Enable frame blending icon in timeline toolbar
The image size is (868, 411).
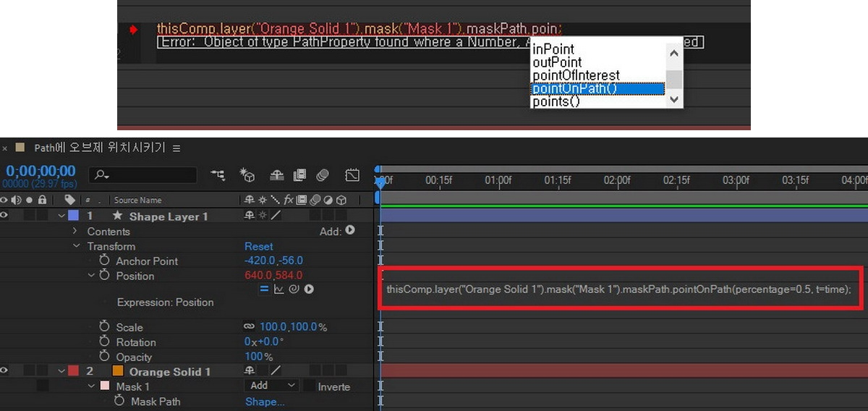tap(300, 174)
